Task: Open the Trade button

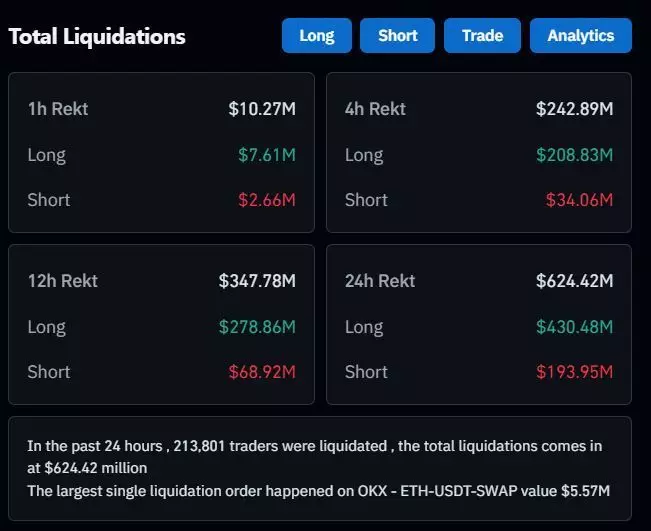Action: tap(482, 36)
